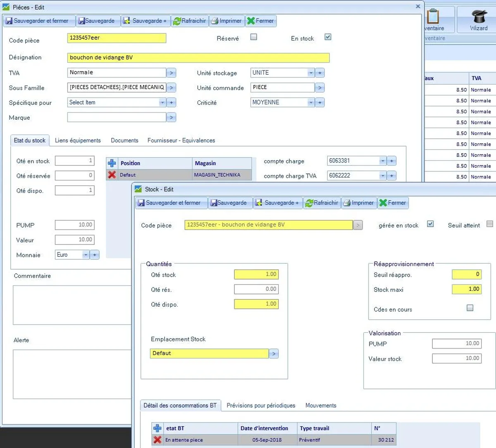Switch to Etat du stock tab
Image resolution: width=496 pixels, height=448 pixels.
30,140
